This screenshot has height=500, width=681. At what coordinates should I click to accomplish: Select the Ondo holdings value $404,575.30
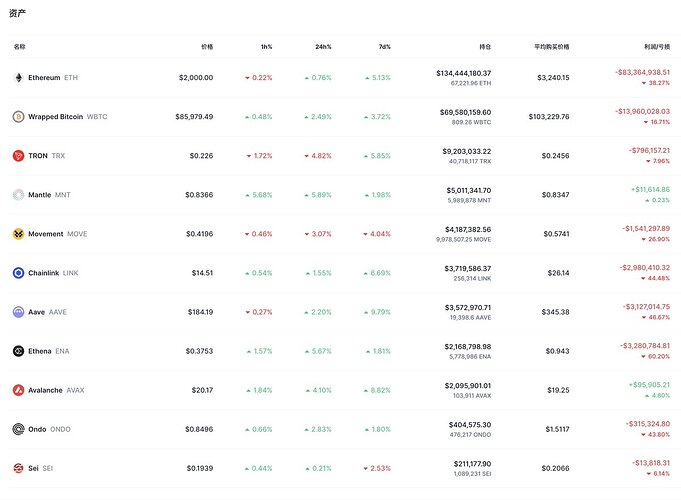point(470,425)
